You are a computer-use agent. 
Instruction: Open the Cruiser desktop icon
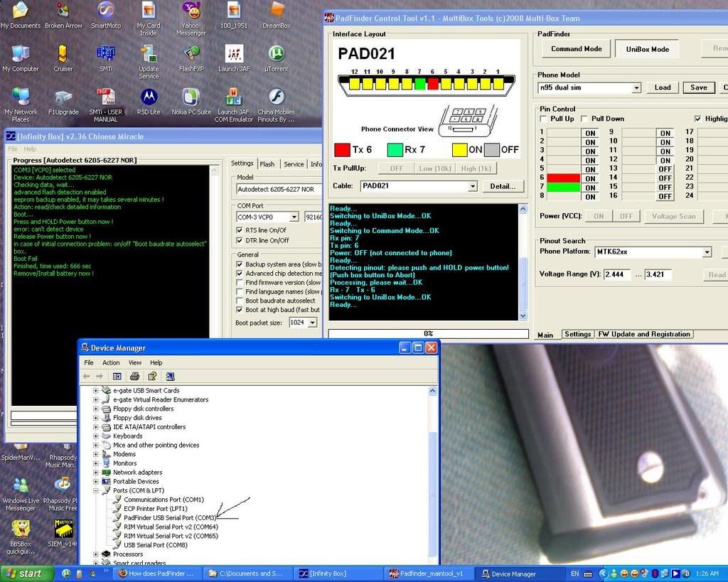63,58
